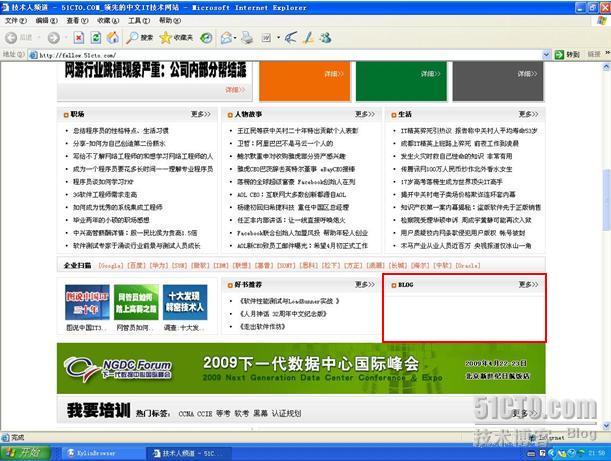Click the bird-shaped toolbar icon
This screenshot has width=611, height=461.
[x=290, y=38]
